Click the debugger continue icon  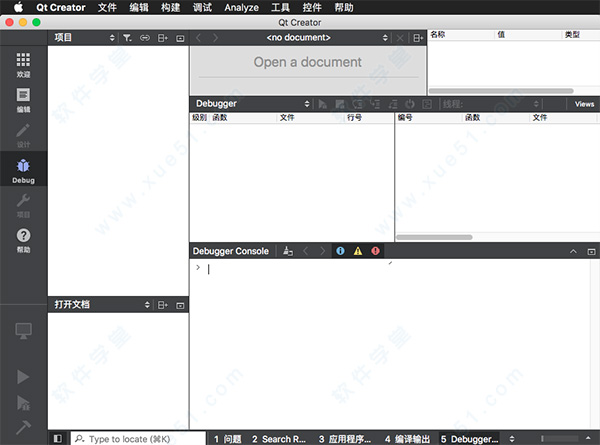[x=323, y=104]
